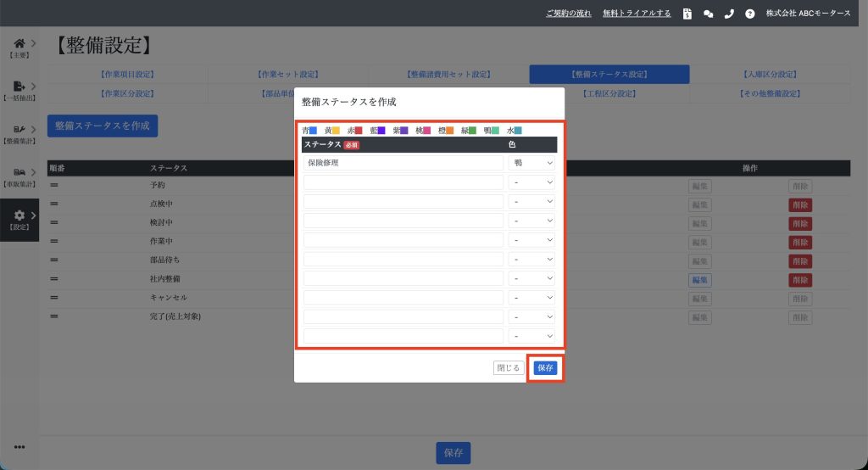Click the three-dot menu at sidebar bottom

19,447
